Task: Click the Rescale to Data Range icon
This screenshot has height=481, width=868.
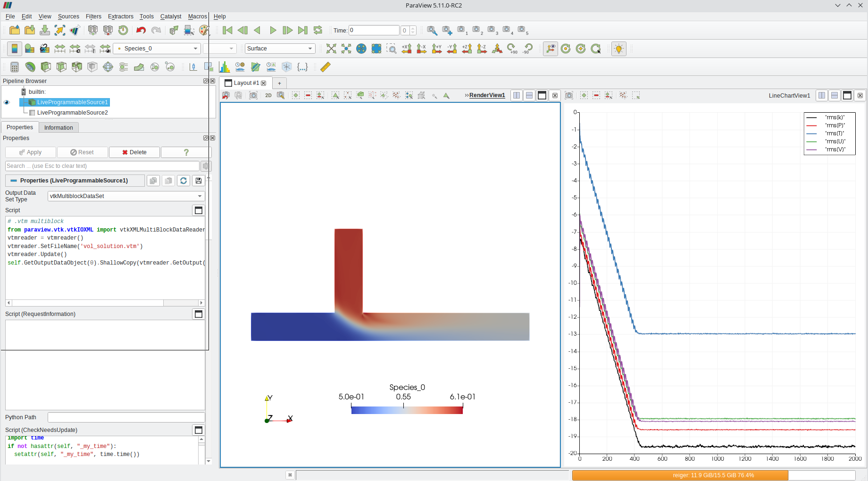Action: [x=60, y=49]
